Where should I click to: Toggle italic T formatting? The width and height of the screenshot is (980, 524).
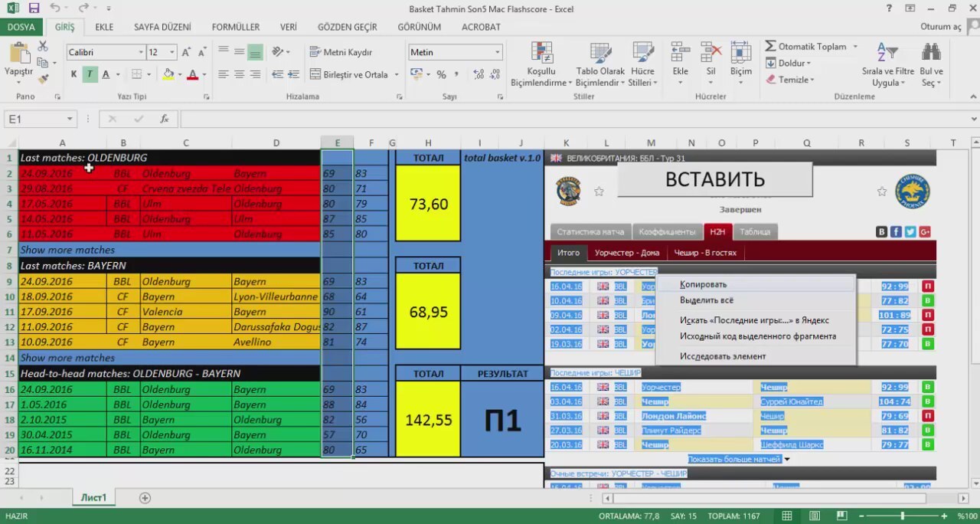pos(90,74)
